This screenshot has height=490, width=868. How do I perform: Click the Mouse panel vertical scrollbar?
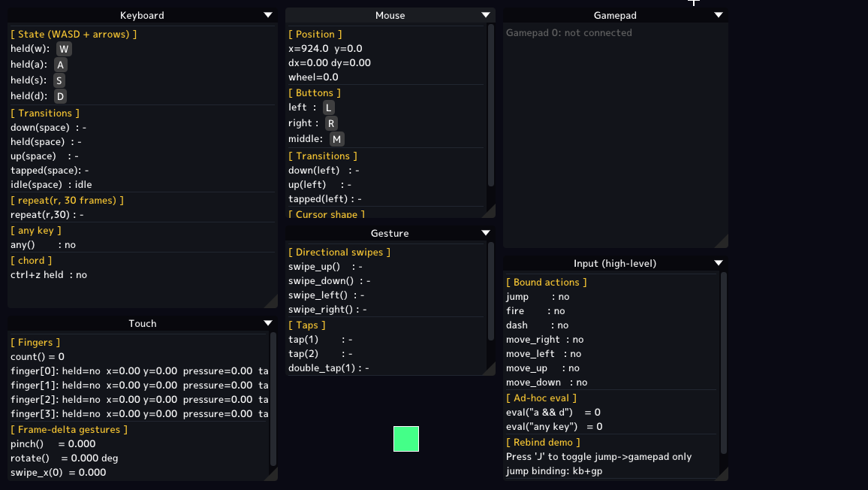pos(491,105)
